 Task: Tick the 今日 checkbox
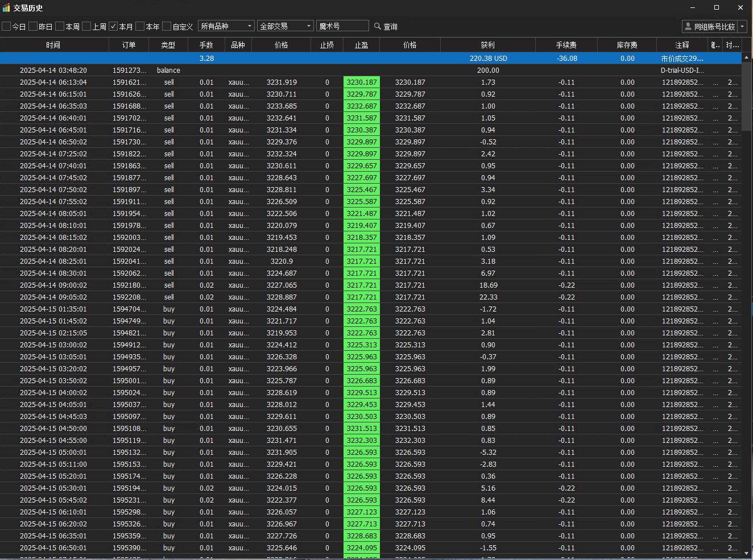click(6, 26)
